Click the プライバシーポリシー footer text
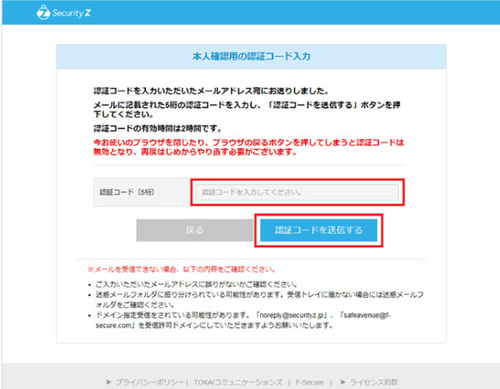The image size is (500, 389). pos(149,382)
